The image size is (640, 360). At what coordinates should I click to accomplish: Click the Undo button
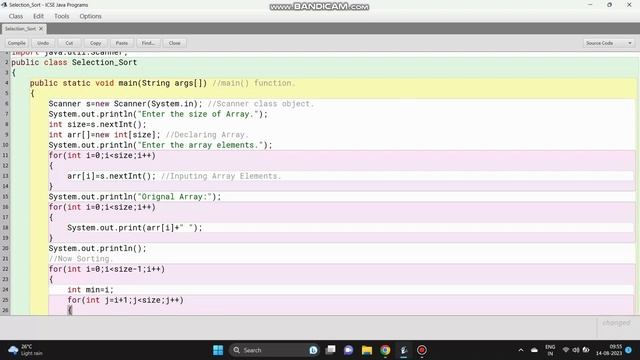pos(43,43)
